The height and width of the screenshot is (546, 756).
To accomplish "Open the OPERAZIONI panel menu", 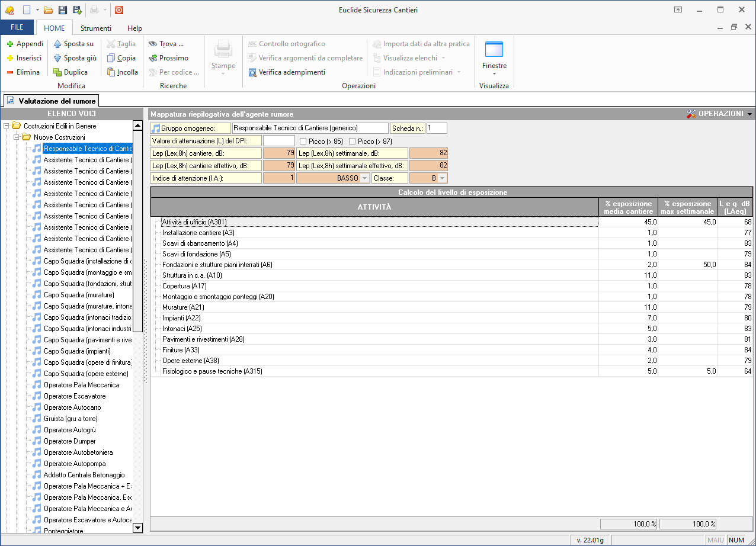I will (719, 114).
